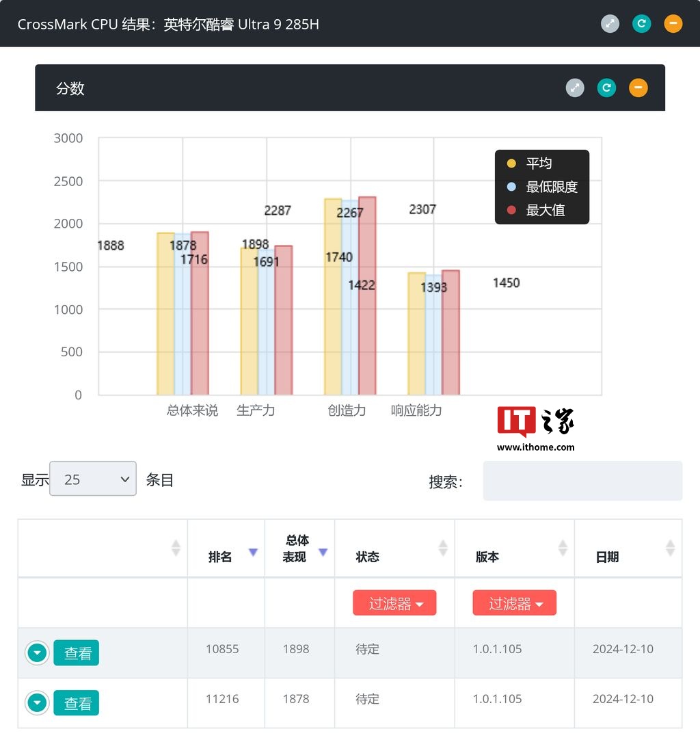Refresh the CrossMark CPU results panel
The height and width of the screenshot is (740, 700).
[641, 24]
